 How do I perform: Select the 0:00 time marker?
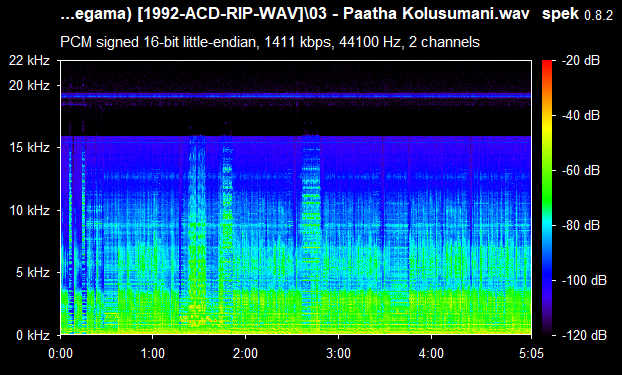point(60,353)
